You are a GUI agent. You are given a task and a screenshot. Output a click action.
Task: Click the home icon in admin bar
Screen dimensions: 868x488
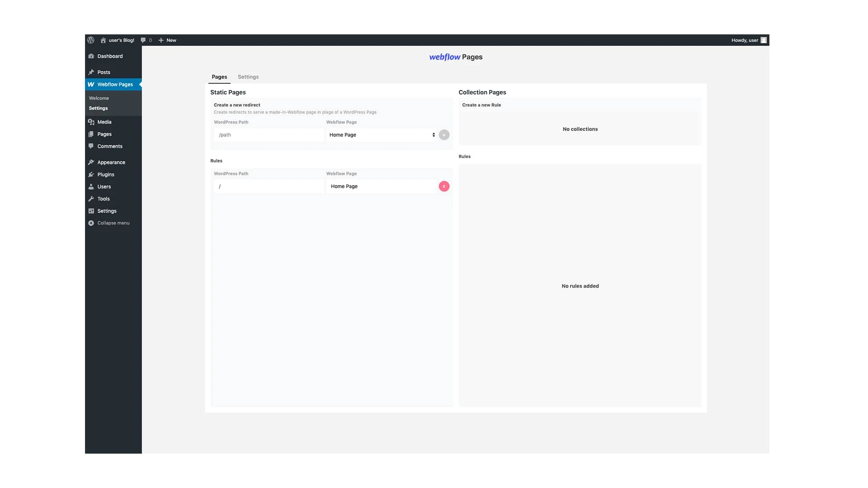[x=103, y=40]
